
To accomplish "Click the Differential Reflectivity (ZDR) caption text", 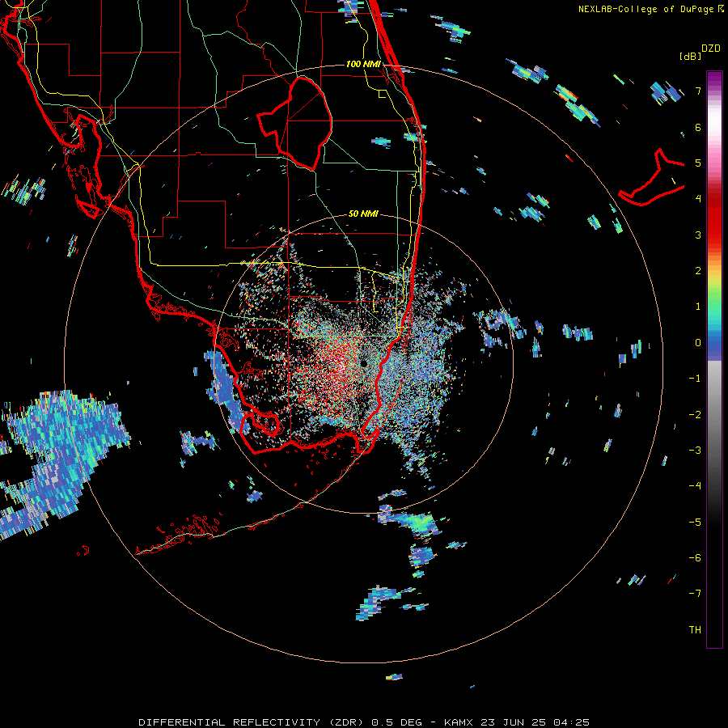I will click(363, 722).
